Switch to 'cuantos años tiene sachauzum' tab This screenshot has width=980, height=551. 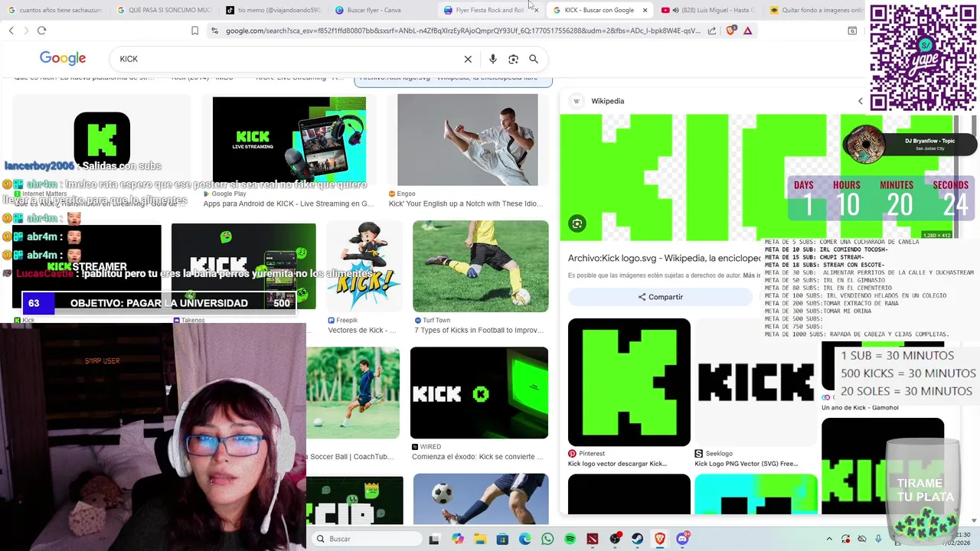click(x=55, y=11)
